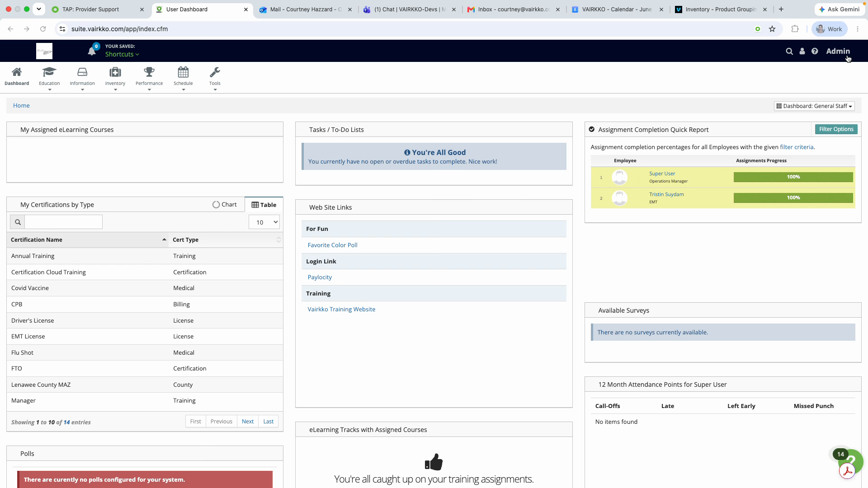Switch to VAIRKKO Calendar tab
Image resolution: width=868 pixels, height=488 pixels.
pos(617,9)
